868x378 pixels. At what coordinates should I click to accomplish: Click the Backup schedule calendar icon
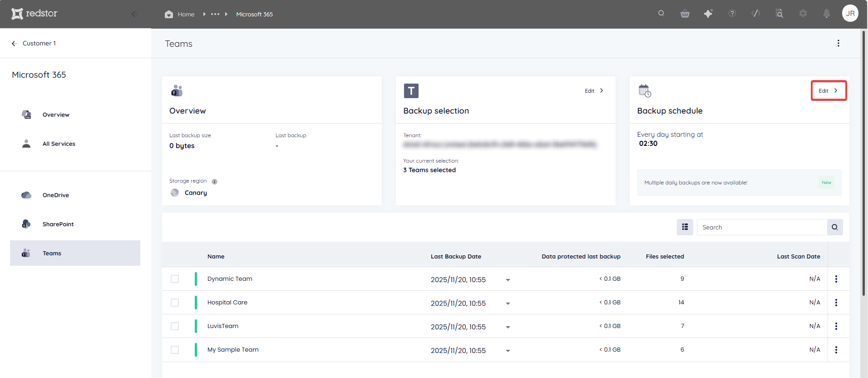point(645,91)
